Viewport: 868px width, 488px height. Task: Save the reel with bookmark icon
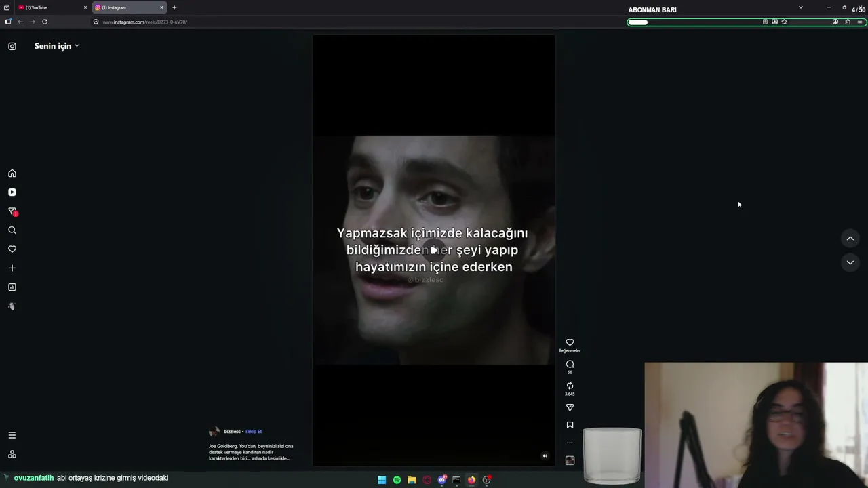coord(570,425)
